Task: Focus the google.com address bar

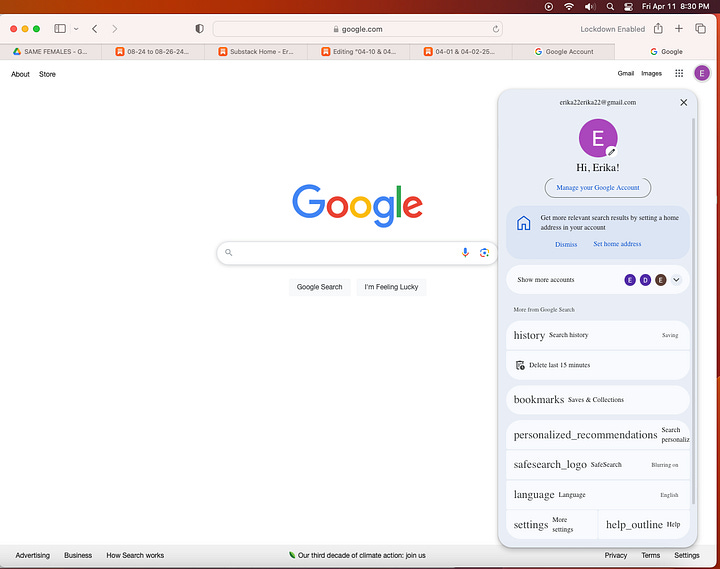Action: [x=357, y=29]
